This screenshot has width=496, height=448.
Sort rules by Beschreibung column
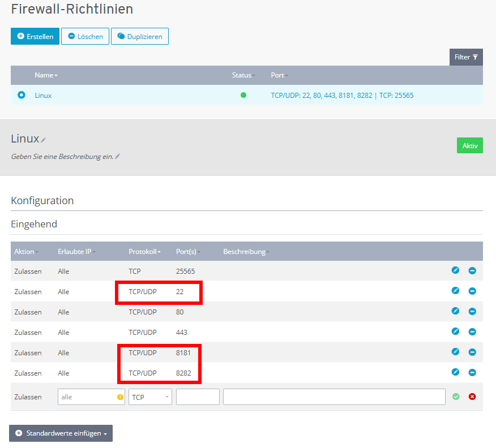(246, 252)
